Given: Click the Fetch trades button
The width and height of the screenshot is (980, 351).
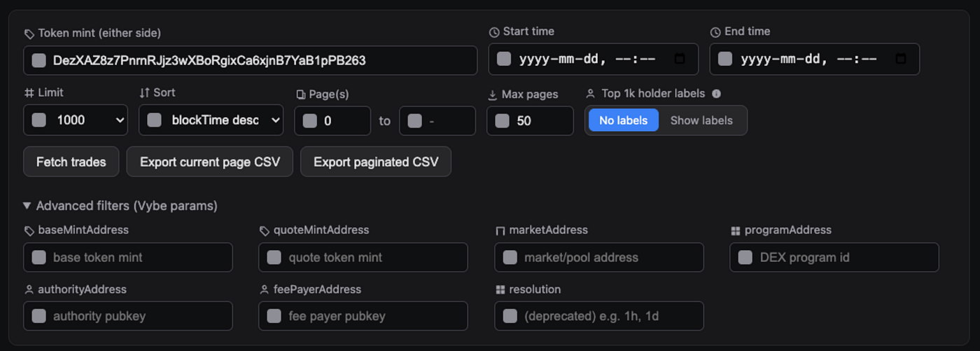Looking at the screenshot, I should pyautogui.click(x=71, y=162).
